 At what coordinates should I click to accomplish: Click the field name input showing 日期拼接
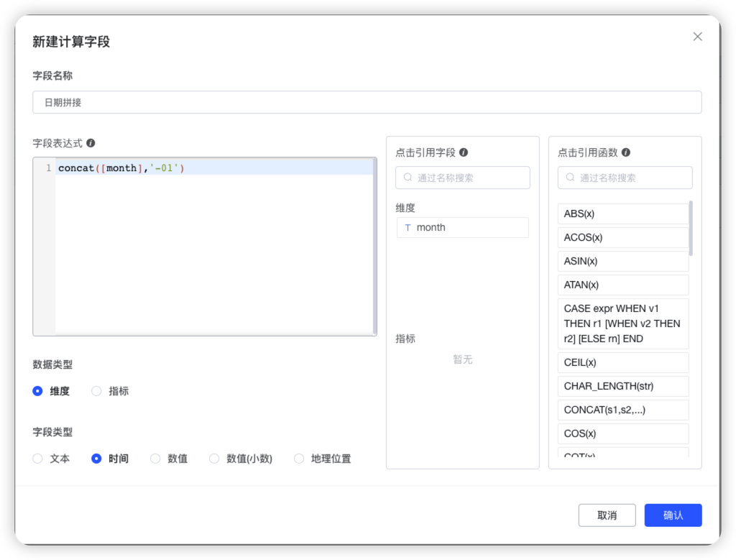[x=367, y=102]
